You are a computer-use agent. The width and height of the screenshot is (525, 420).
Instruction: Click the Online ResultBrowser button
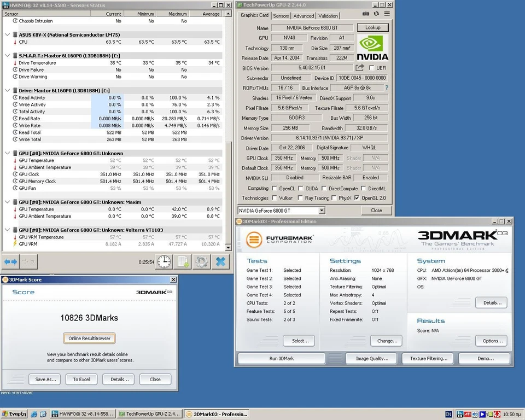click(89, 339)
